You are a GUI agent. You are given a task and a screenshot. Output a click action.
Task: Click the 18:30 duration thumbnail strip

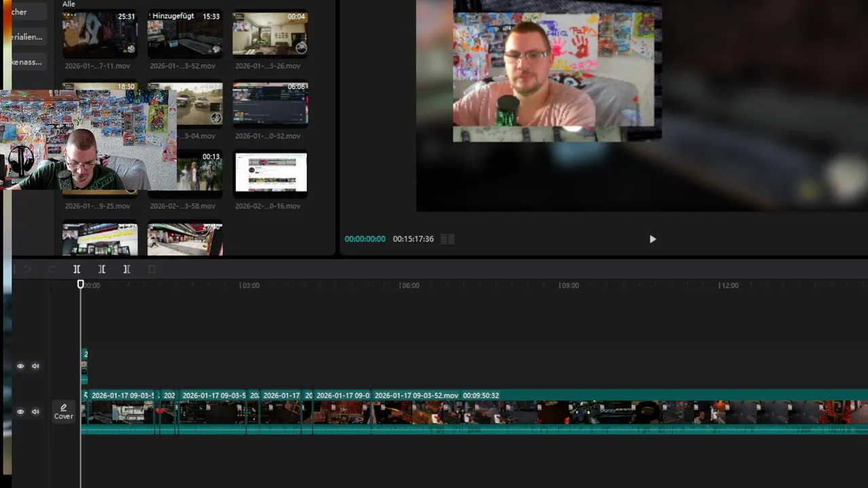point(100,86)
